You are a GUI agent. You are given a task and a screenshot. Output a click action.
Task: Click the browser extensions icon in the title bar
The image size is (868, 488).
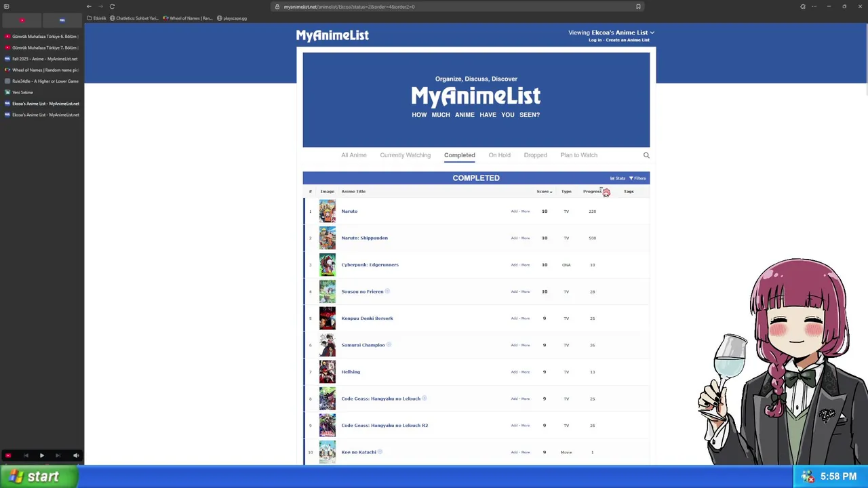[803, 7]
